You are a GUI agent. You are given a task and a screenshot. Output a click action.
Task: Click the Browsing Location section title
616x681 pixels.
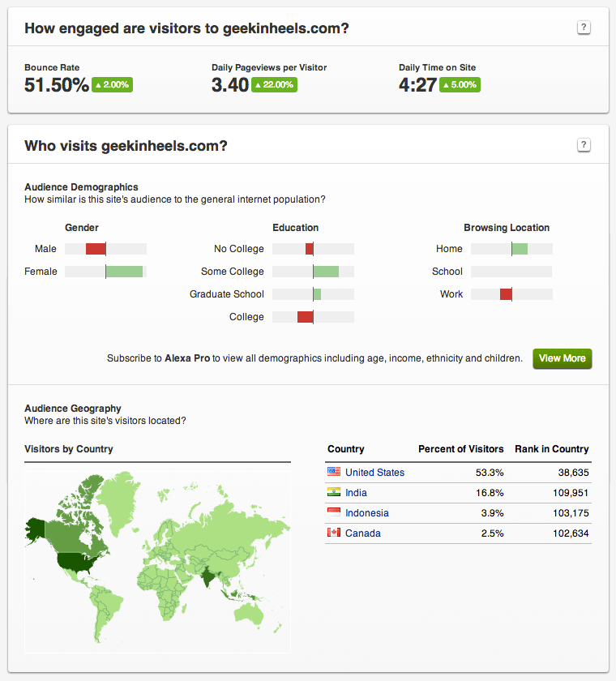pos(507,228)
